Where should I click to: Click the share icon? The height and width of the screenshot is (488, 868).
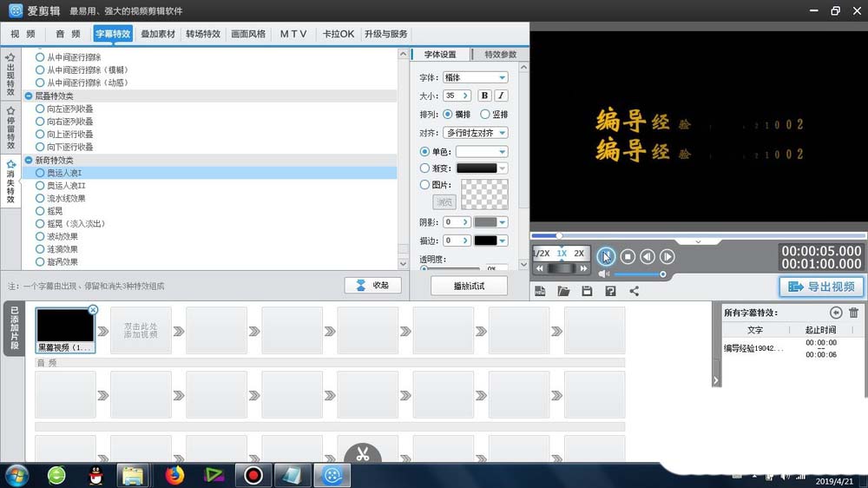coord(634,292)
